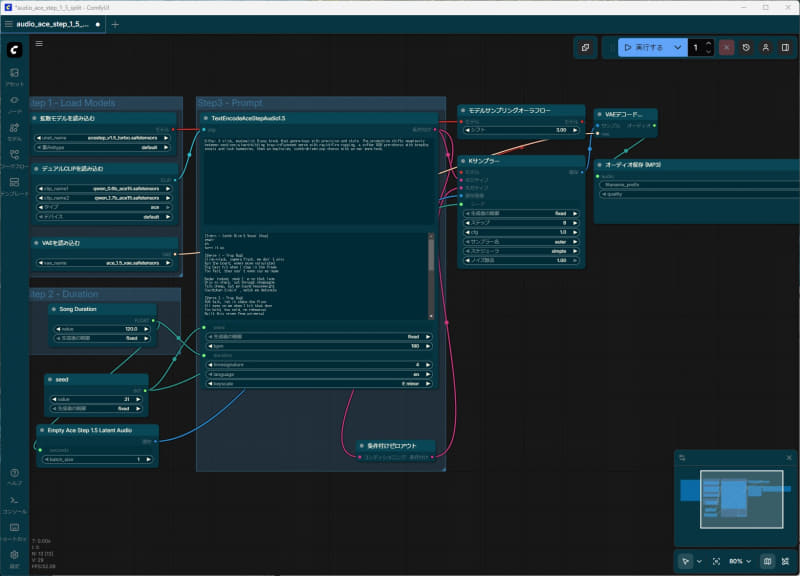Toggle the minimap button
Viewport: 800px width, 576px height.
(767, 561)
